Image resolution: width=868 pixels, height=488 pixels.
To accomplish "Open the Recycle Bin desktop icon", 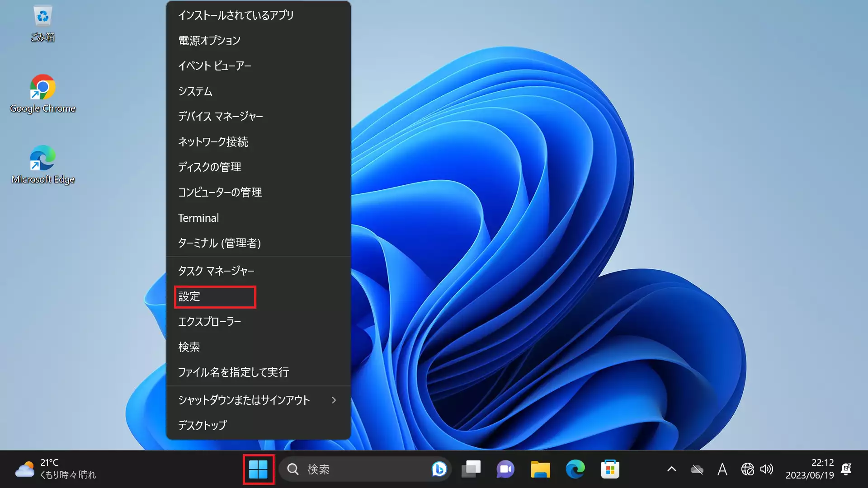I will (43, 23).
